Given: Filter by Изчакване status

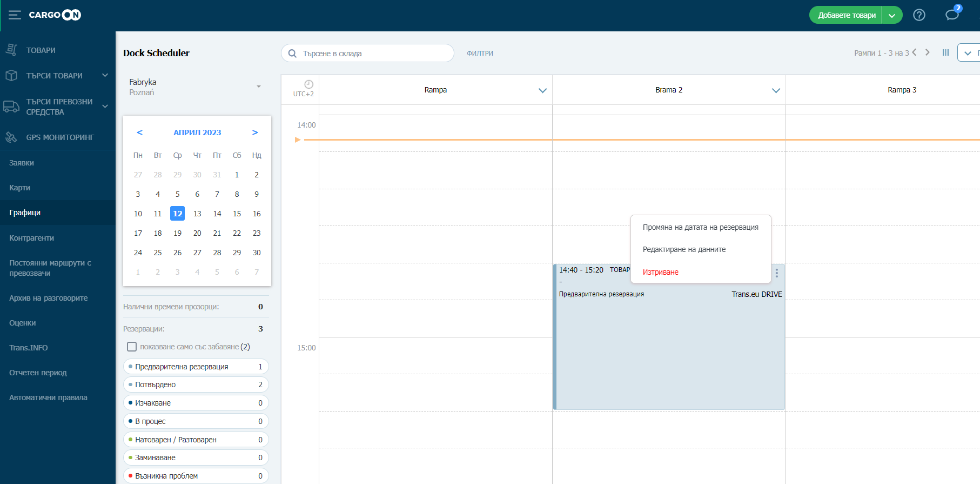Looking at the screenshot, I should [x=196, y=403].
